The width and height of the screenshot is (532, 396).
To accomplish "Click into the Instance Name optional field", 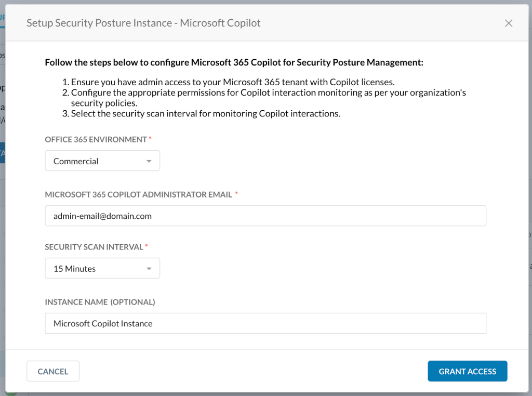I will (x=265, y=323).
